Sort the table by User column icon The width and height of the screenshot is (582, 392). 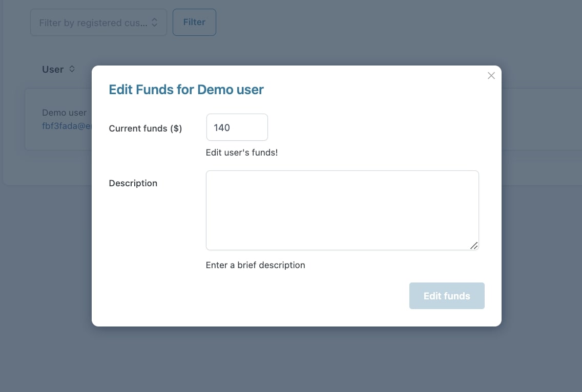pos(72,69)
